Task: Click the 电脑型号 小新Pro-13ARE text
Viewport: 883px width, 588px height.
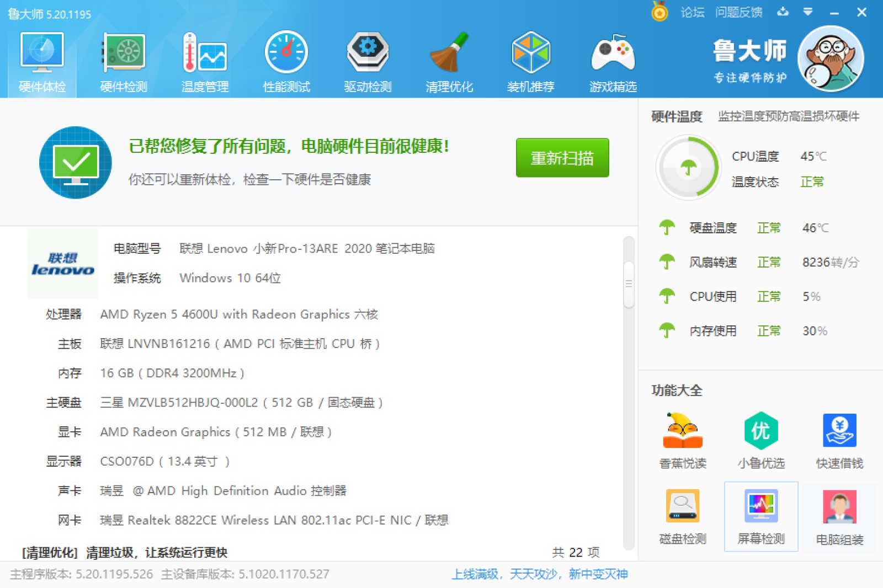Action: pyautogui.click(x=307, y=249)
